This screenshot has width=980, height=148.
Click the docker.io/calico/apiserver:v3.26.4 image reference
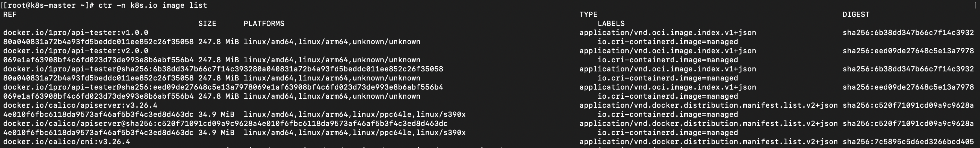click(80, 105)
